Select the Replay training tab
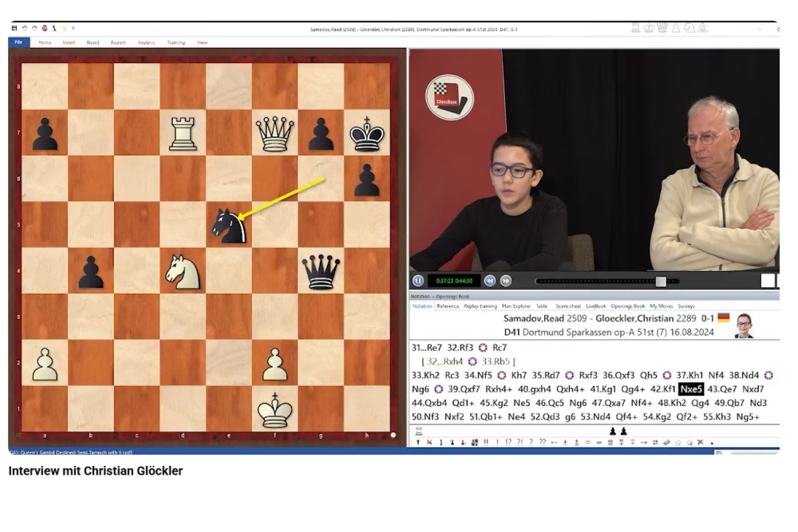Viewport: 798px width, 532px height. coord(480,306)
